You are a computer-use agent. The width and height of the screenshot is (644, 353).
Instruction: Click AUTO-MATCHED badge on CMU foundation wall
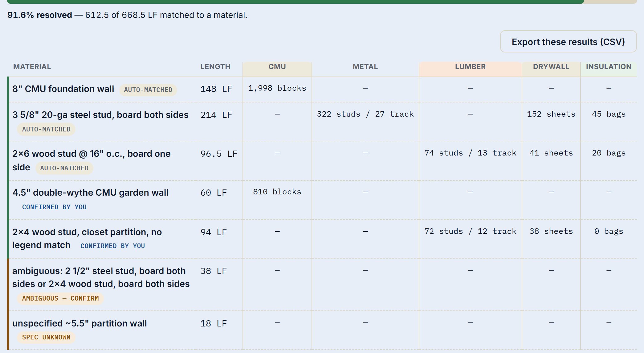[148, 90]
